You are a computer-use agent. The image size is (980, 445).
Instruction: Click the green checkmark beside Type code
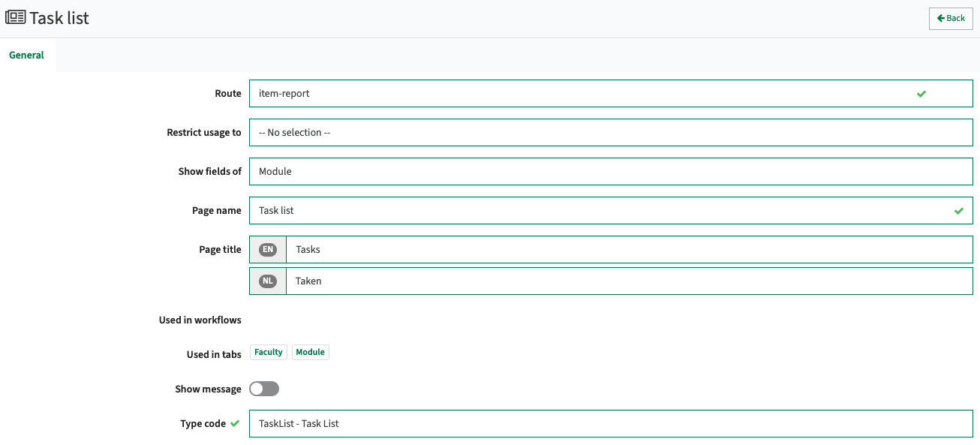click(x=235, y=423)
